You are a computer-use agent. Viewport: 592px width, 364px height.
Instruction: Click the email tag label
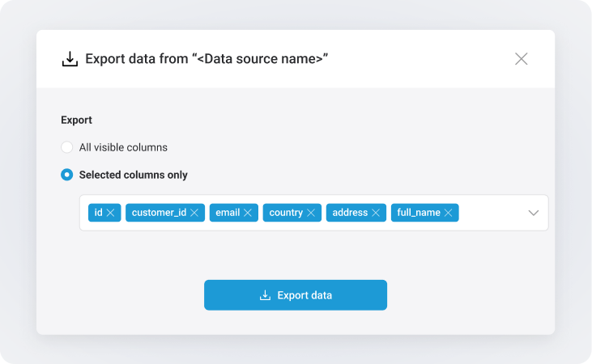(227, 213)
